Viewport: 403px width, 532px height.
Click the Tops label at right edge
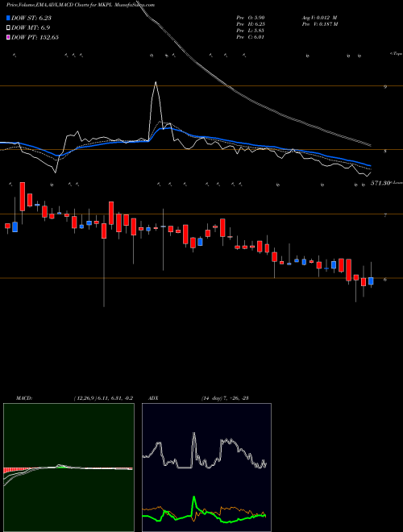[x=396, y=54]
